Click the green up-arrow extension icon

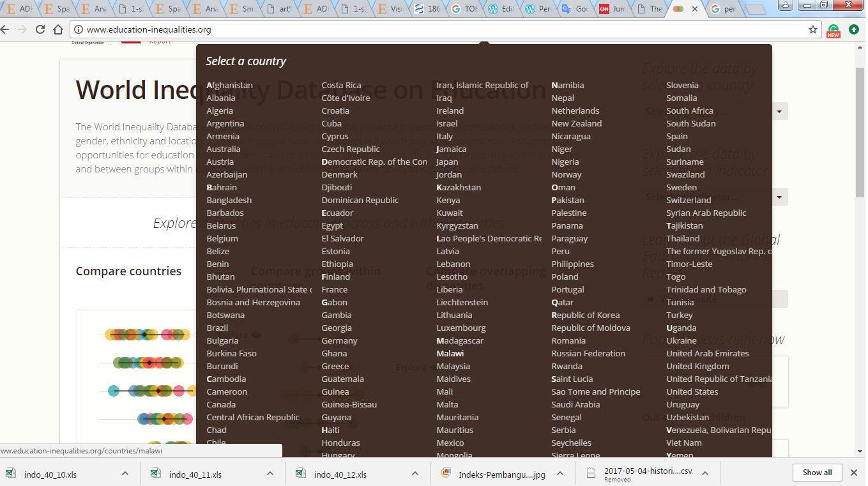[x=854, y=29]
